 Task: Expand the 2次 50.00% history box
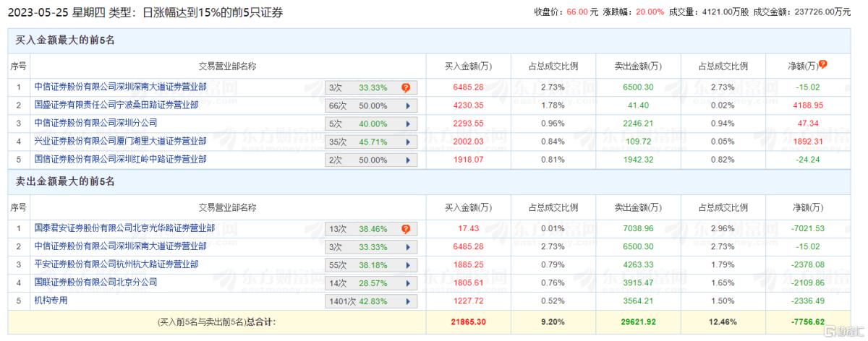coord(372,160)
